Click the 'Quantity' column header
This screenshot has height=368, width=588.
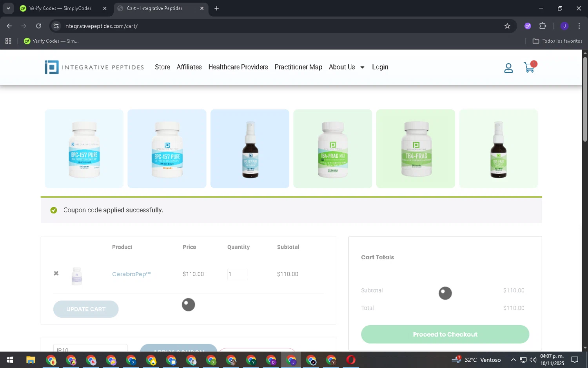coord(238,247)
